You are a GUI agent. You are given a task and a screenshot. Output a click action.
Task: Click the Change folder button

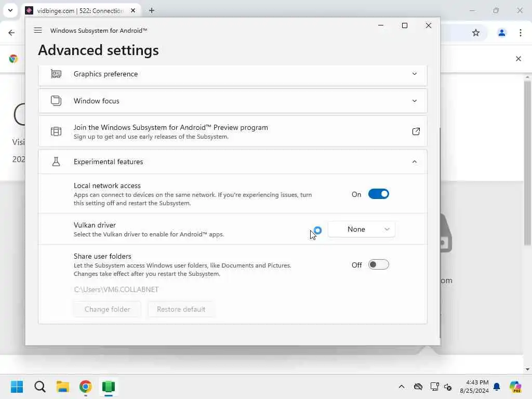107,309
